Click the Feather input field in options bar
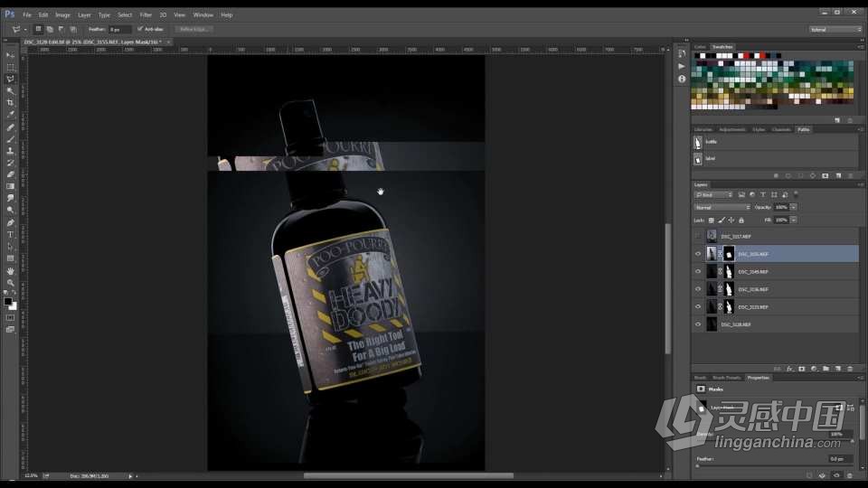The width and height of the screenshot is (868, 488). click(x=119, y=29)
